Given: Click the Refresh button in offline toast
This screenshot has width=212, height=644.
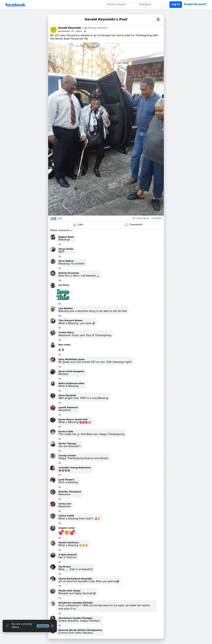Looking at the screenshot, I should click(x=43, y=626).
